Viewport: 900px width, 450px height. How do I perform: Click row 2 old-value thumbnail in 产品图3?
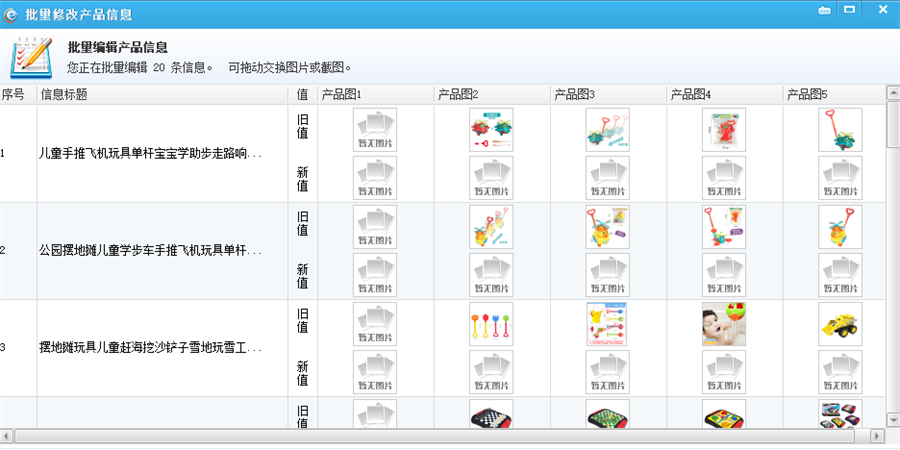click(607, 227)
